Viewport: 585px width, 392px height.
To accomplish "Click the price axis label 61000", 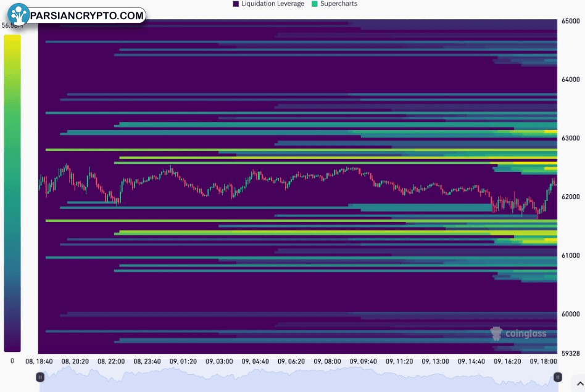I will click(x=570, y=255).
